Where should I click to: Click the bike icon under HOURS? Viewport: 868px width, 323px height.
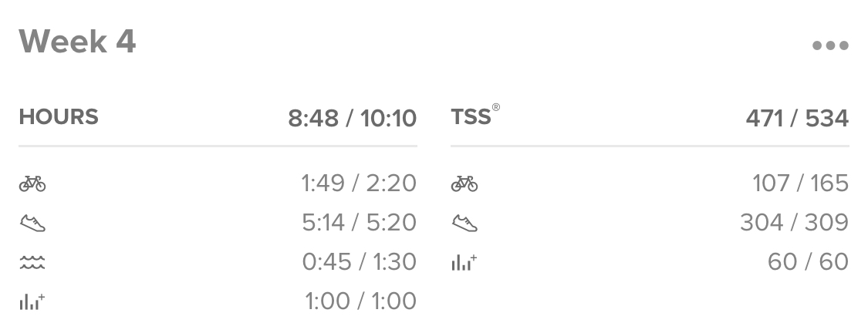point(32,183)
